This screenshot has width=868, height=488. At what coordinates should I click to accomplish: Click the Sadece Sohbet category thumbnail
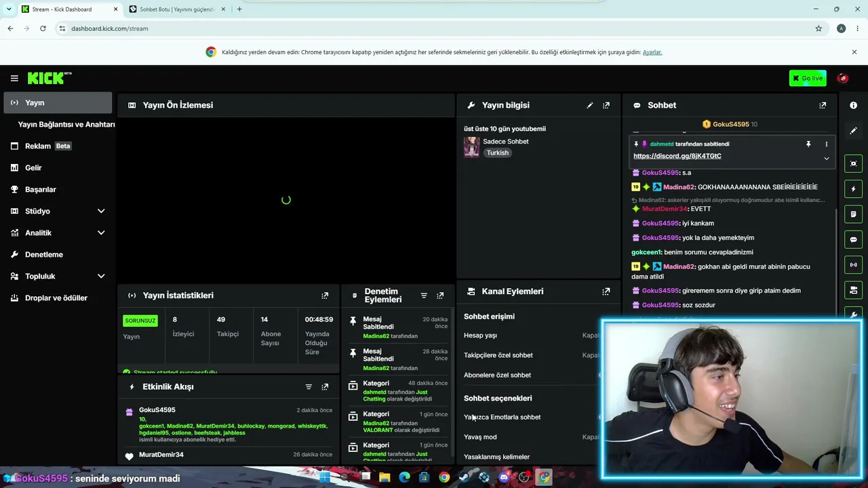[471, 147]
